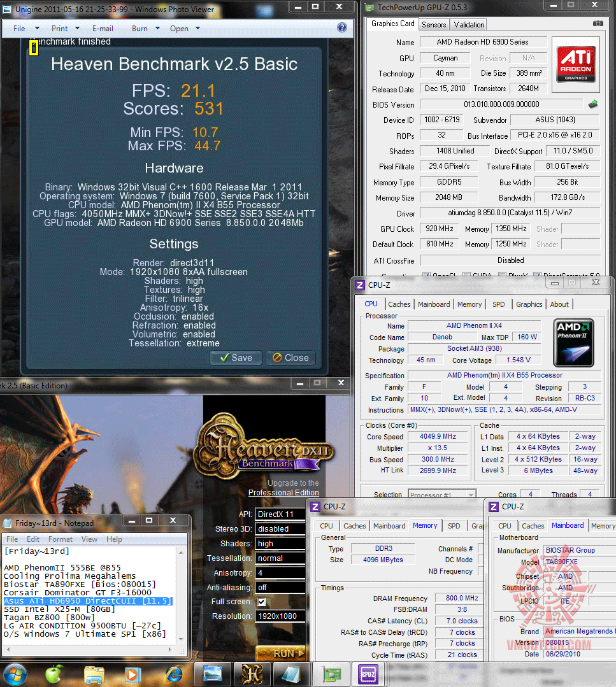Click the GPU Clock 920 MHz field
The height and width of the screenshot is (687, 616).
439,229
